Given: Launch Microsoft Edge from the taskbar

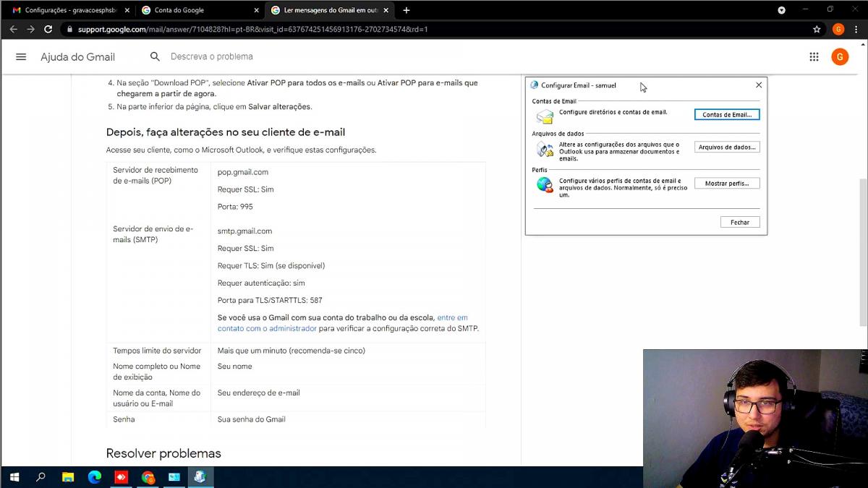Looking at the screenshot, I should coord(94,477).
